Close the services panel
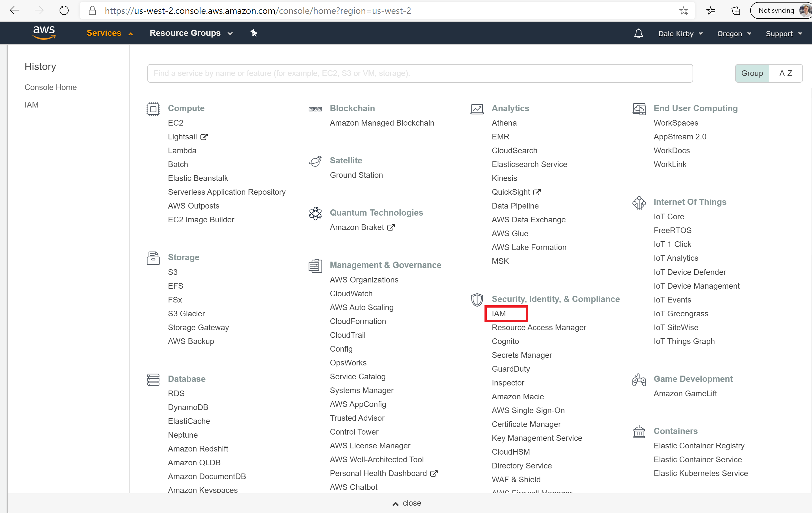The image size is (812, 513). [407, 503]
